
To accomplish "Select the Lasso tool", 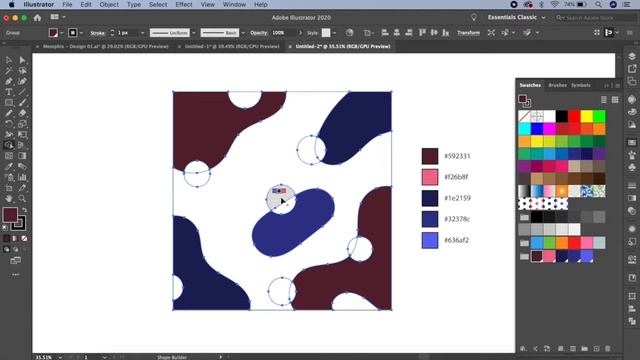I will coord(22,71).
